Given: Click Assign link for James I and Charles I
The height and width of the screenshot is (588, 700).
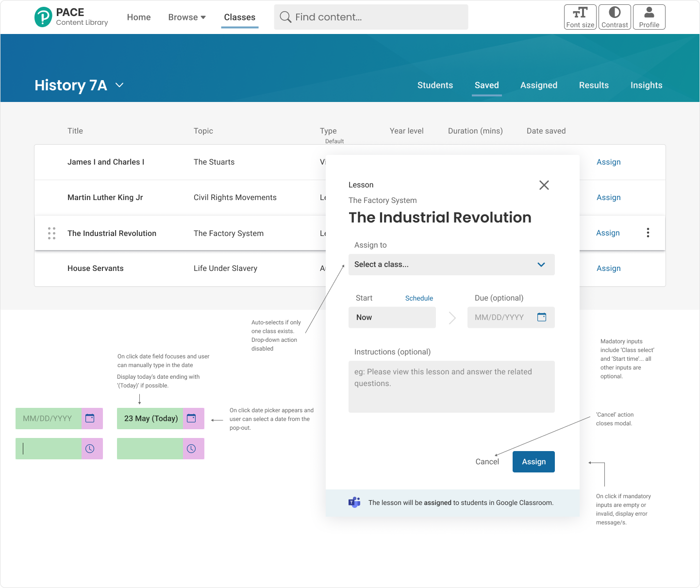Looking at the screenshot, I should coord(608,162).
